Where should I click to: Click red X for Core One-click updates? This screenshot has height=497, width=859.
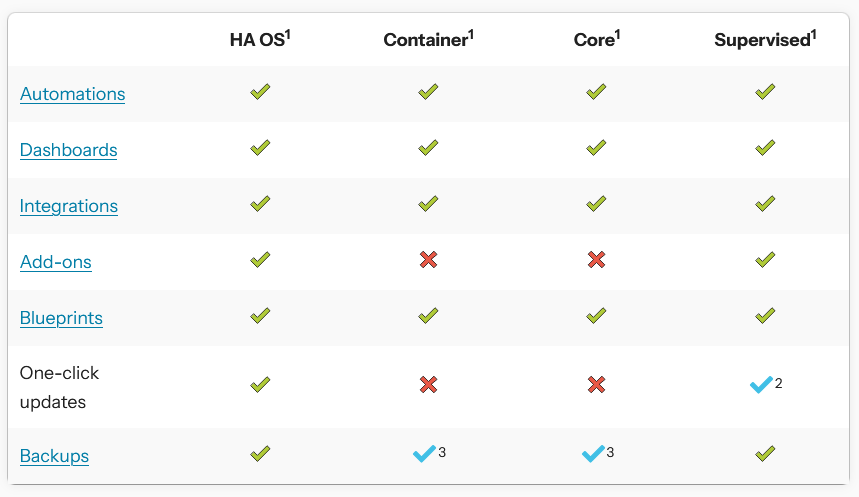596,385
